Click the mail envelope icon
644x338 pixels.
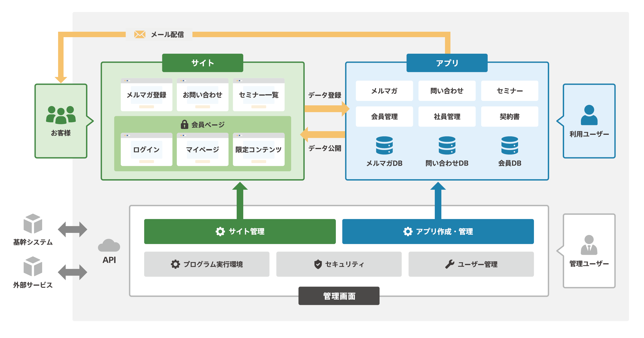[x=140, y=34]
